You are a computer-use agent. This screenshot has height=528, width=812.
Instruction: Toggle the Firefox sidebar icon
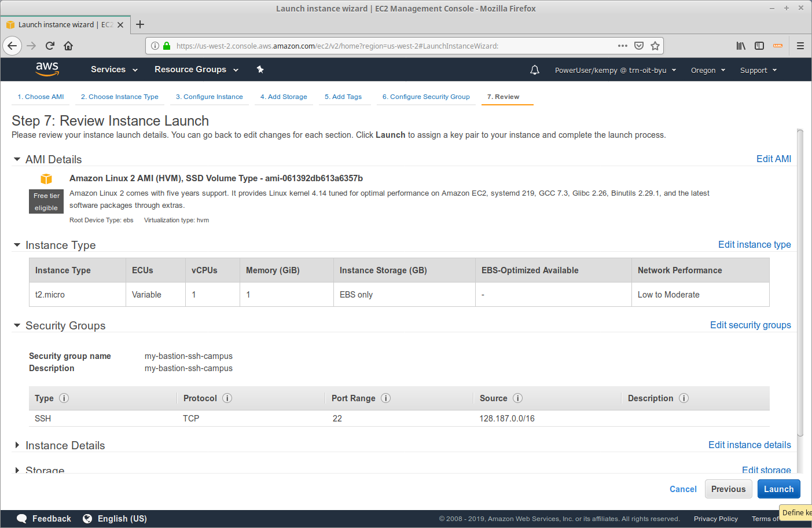759,46
